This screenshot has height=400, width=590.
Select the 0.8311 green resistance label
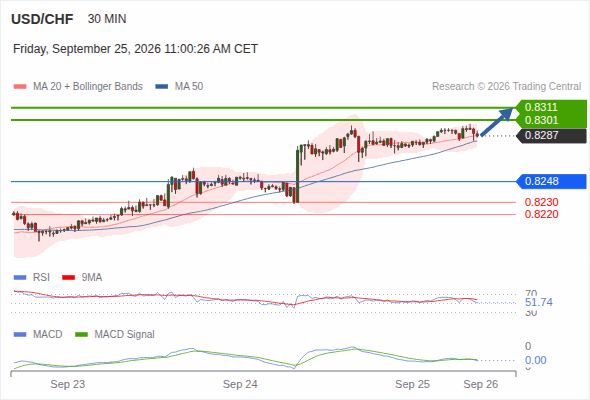(x=551, y=107)
